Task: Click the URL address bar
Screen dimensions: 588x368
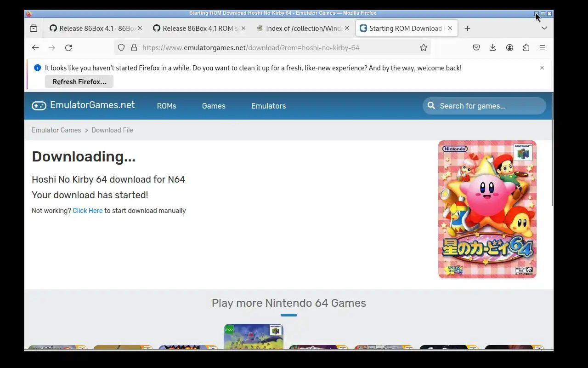Action: pyautogui.click(x=272, y=47)
